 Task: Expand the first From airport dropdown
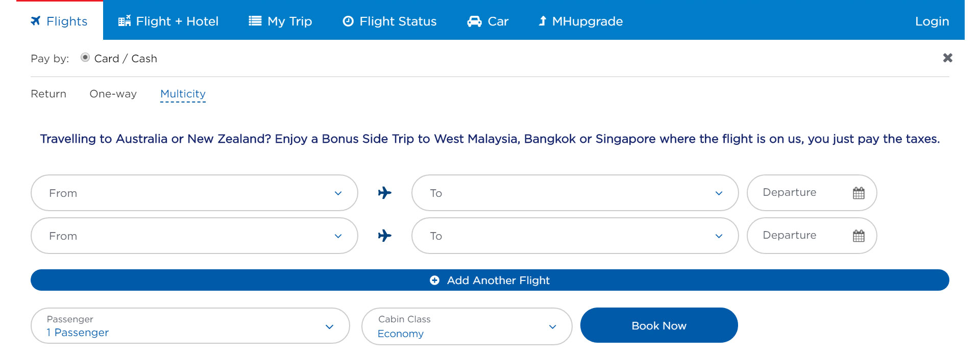click(194, 193)
